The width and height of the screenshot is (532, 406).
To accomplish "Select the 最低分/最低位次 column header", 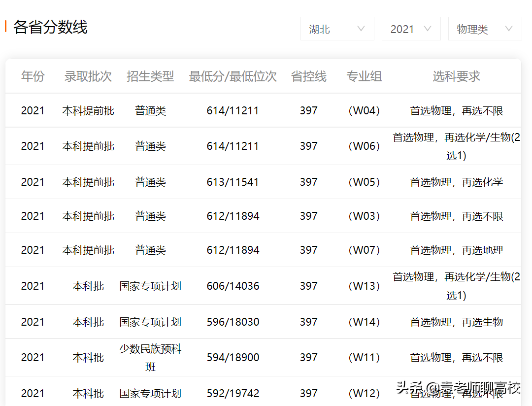I will (x=233, y=76).
